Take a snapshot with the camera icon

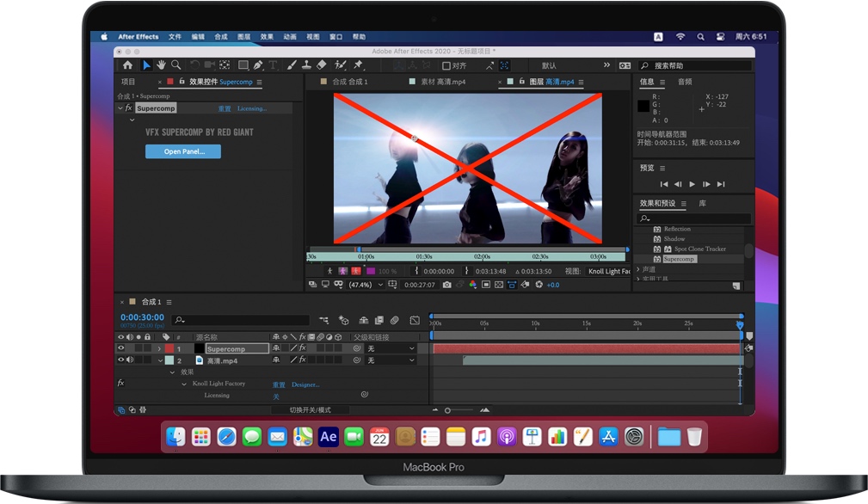pos(446,284)
